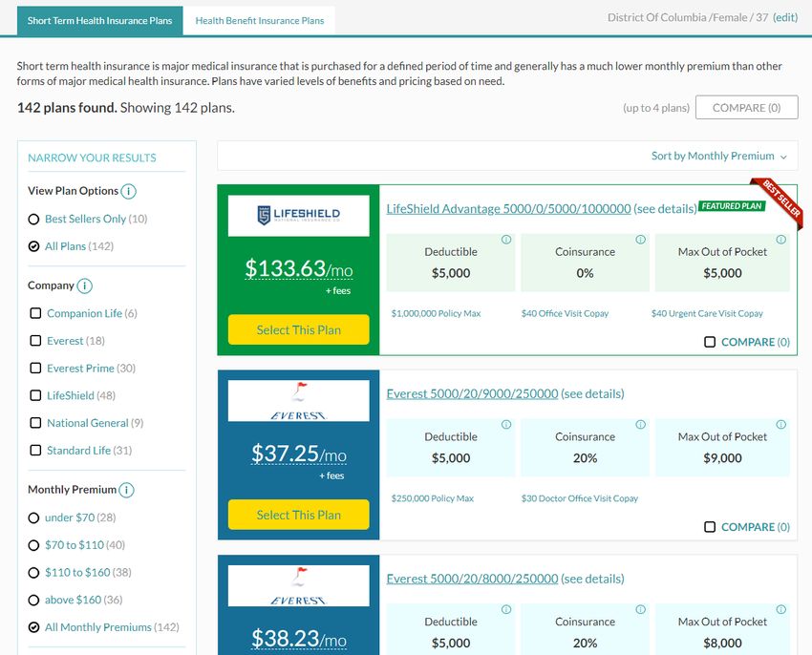Screen dimensions: 812x655
Task: Click the FEATURED PLAN badge
Action: pos(732,206)
